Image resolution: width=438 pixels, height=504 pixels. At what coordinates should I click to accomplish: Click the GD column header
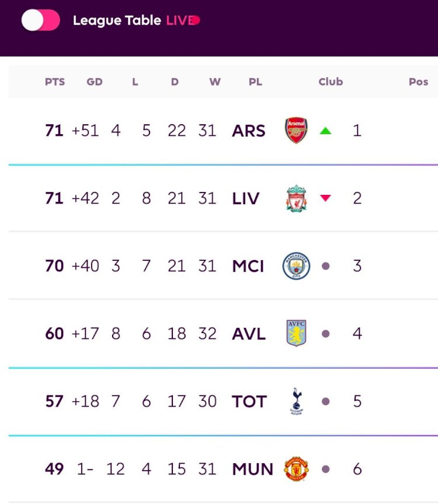pyautogui.click(x=94, y=82)
